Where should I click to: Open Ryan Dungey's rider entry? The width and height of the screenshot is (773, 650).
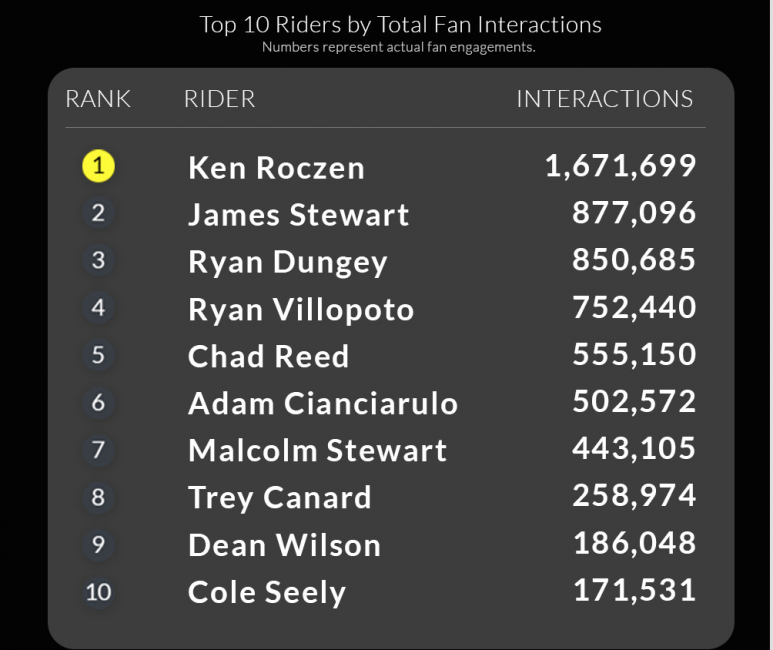(287, 262)
